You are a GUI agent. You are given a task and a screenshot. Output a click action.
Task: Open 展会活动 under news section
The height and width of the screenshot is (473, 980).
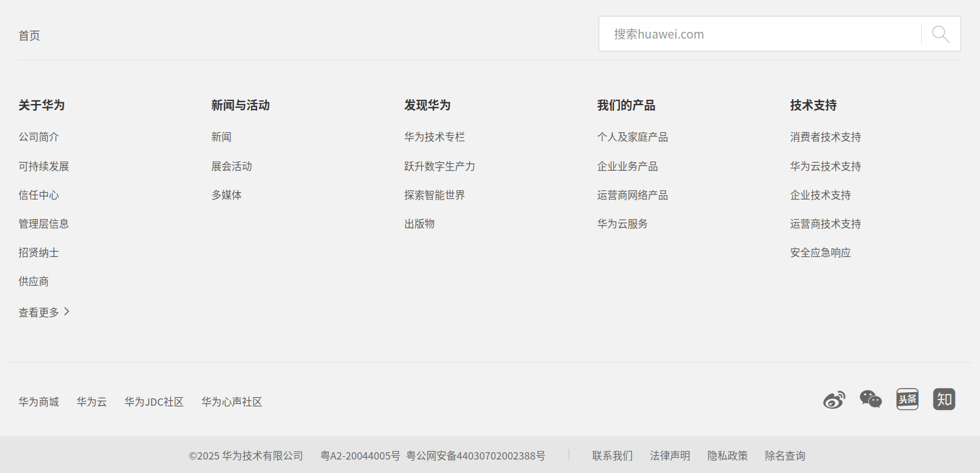coord(231,166)
